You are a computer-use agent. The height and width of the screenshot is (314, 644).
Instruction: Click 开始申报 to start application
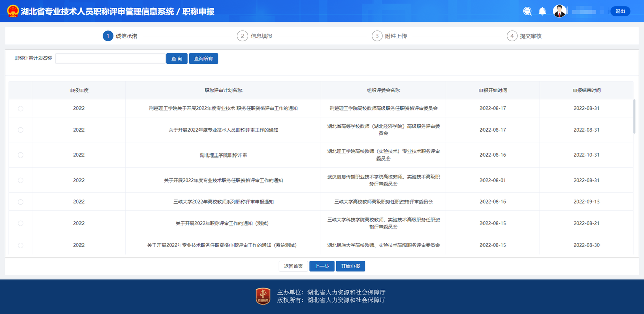click(350, 266)
